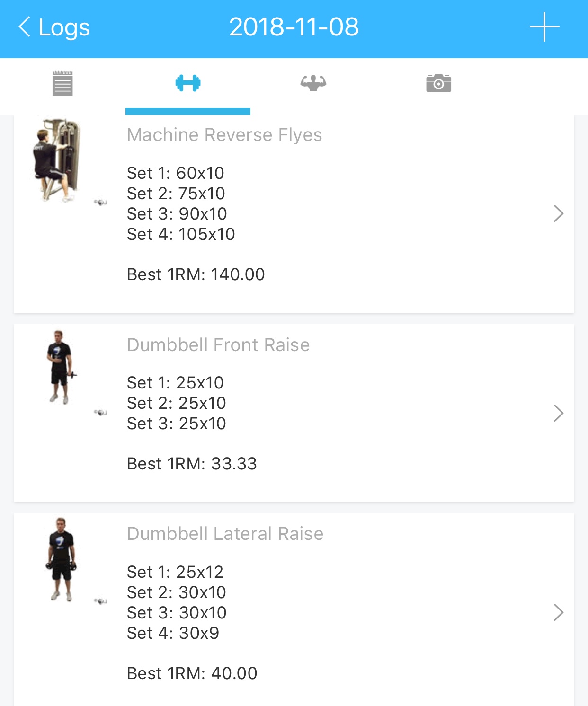Screen dimensions: 588x706
Task: Open the camera photos tab
Action: (438, 83)
